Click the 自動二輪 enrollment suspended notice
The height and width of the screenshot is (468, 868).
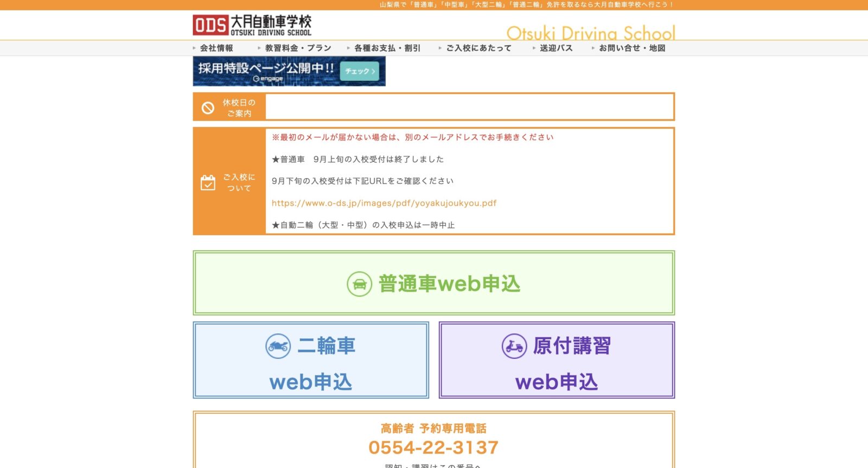[x=363, y=225]
